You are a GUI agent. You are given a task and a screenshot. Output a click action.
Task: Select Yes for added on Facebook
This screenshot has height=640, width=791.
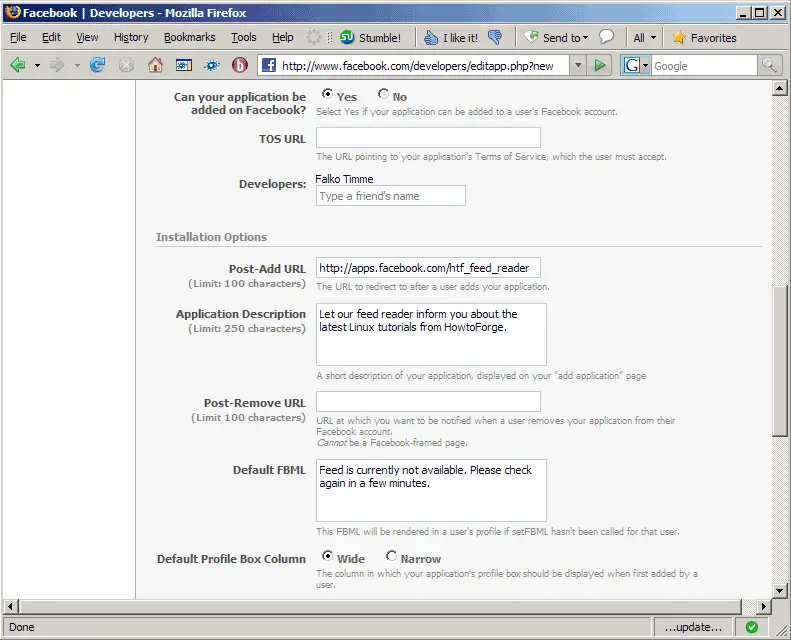pyautogui.click(x=327, y=94)
